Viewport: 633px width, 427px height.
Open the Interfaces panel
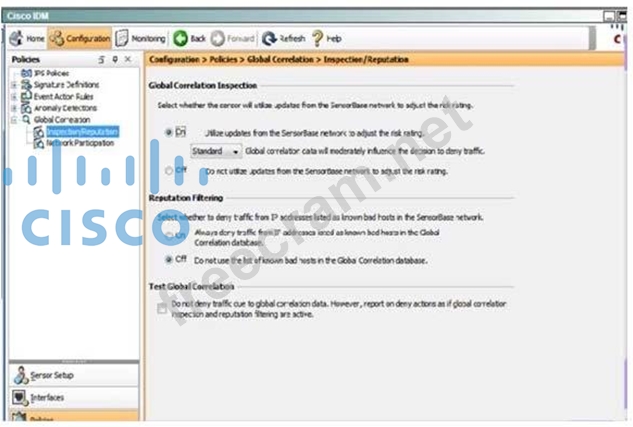47,397
